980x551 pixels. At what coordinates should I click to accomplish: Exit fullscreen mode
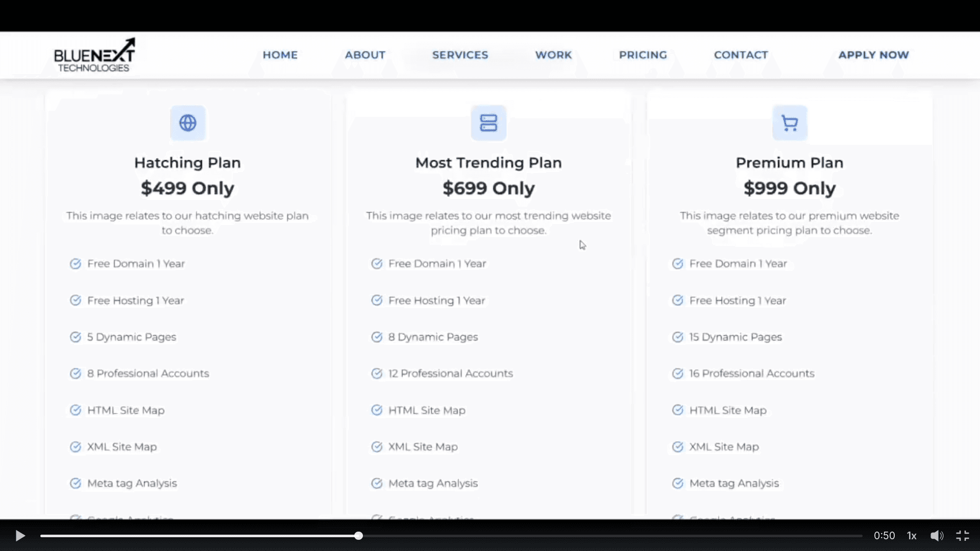pos(963,536)
